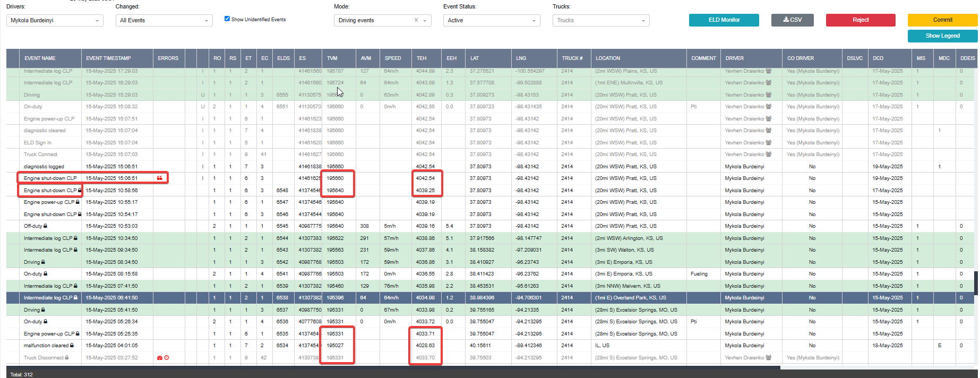980x378 pixels.
Task: Download data with the CSV button
Action: pyautogui.click(x=793, y=20)
